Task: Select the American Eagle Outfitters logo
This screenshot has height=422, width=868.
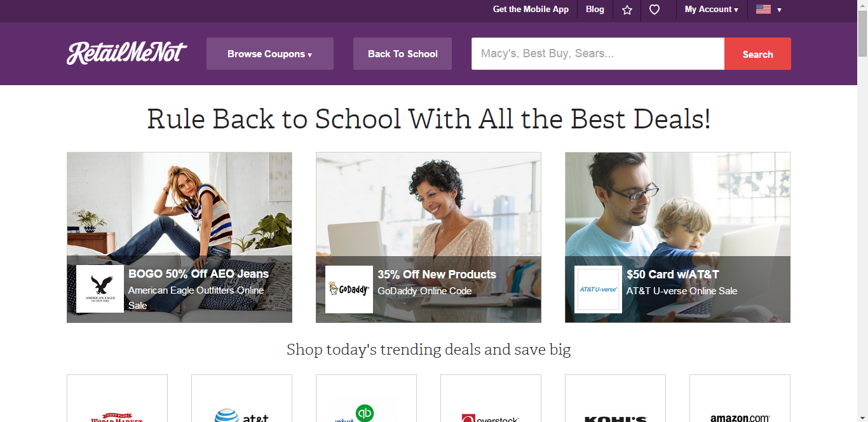Action: point(100,289)
